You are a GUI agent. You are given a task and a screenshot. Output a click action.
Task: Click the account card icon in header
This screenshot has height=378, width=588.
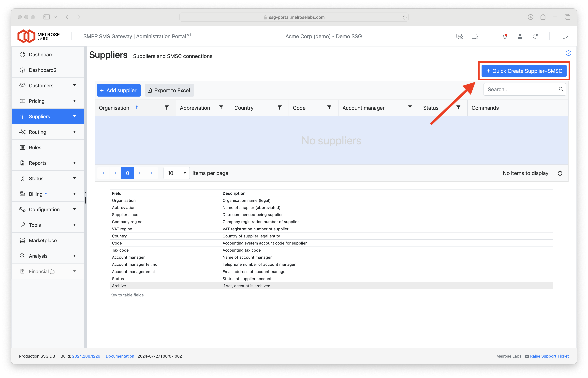point(475,36)
